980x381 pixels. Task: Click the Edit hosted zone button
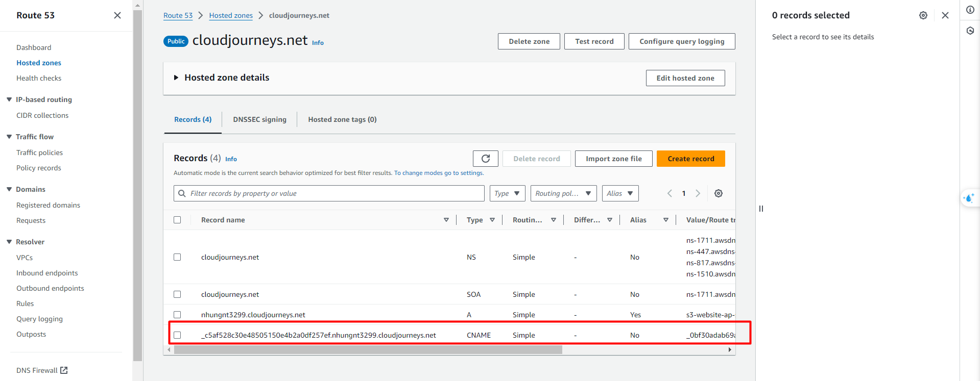click(685, 78)
